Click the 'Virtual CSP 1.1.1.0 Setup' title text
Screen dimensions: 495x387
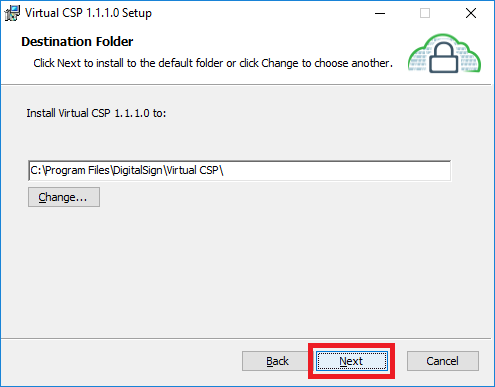88,13
